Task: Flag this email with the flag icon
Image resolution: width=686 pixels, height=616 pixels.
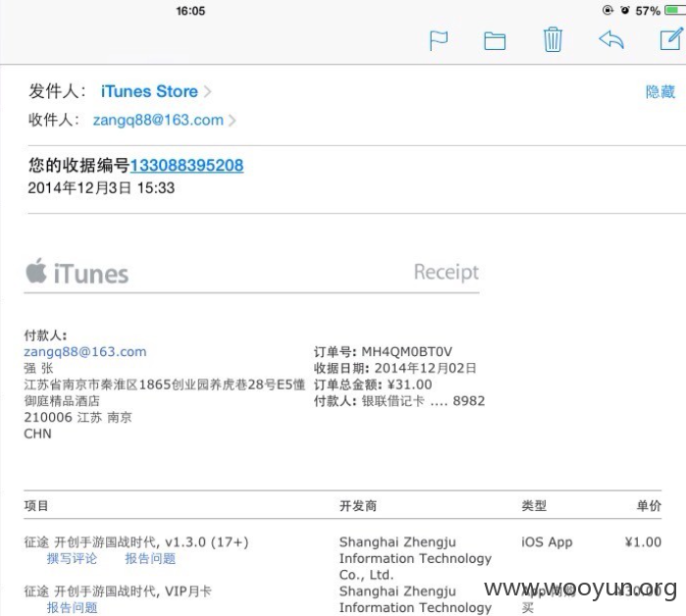Action: [x=439, y=41]
